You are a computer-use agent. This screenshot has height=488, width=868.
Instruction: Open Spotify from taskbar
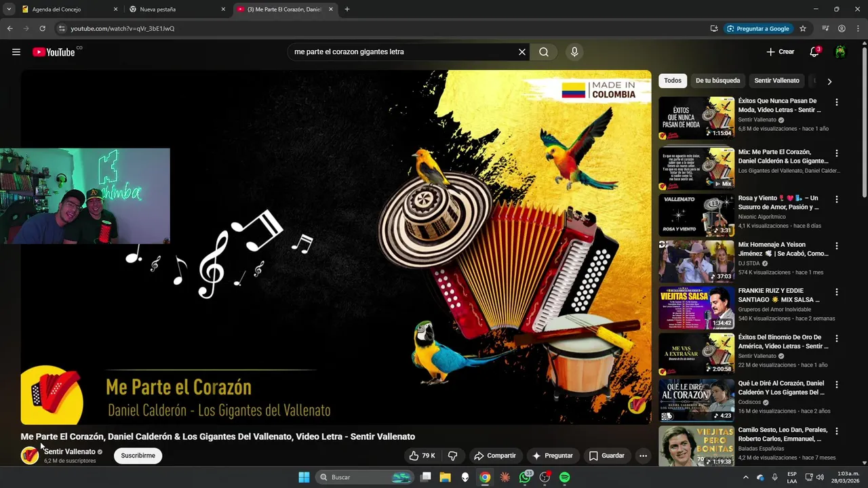565,477
